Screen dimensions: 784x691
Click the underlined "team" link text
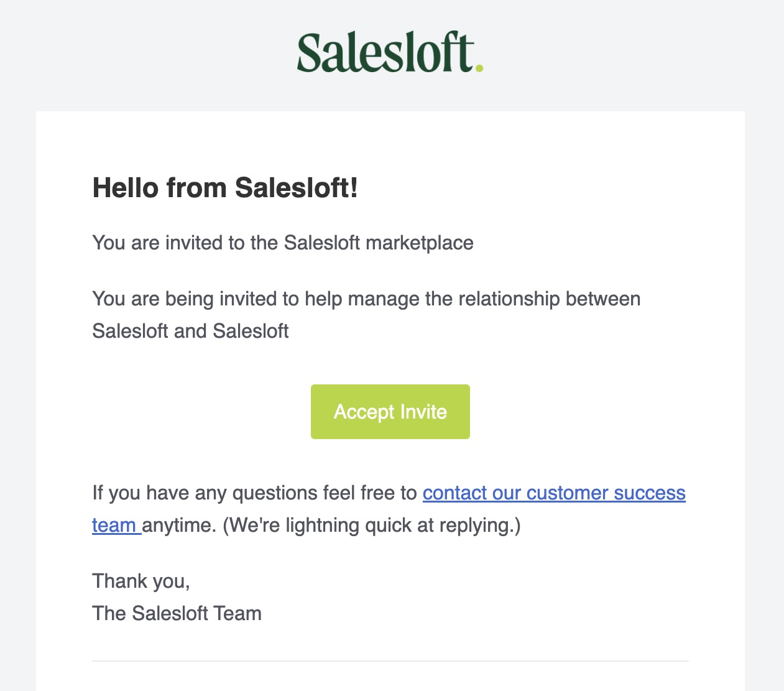point(114,525)
